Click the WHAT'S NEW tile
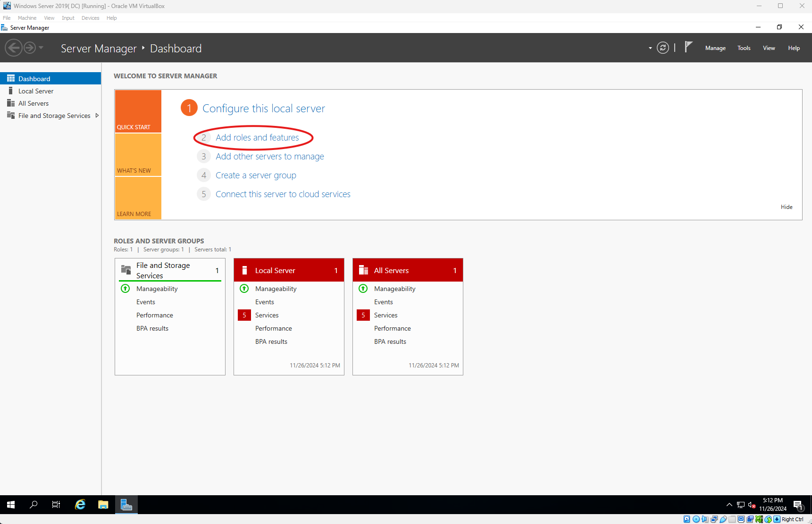This screenshot has width=812, height=524. 138,155
